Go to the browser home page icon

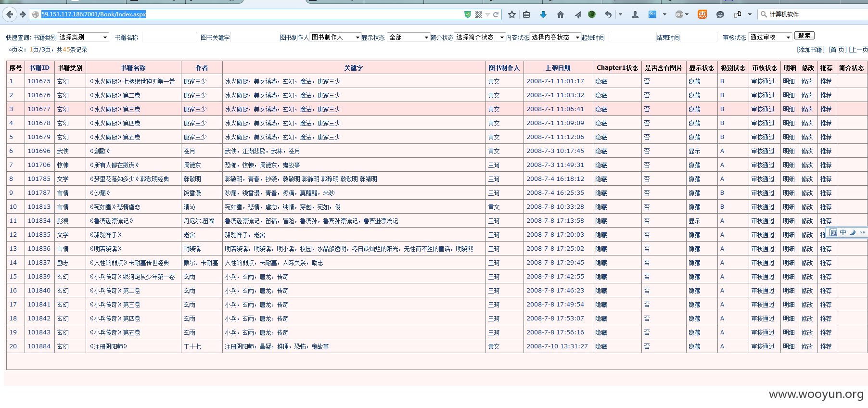tap(560, 14)
